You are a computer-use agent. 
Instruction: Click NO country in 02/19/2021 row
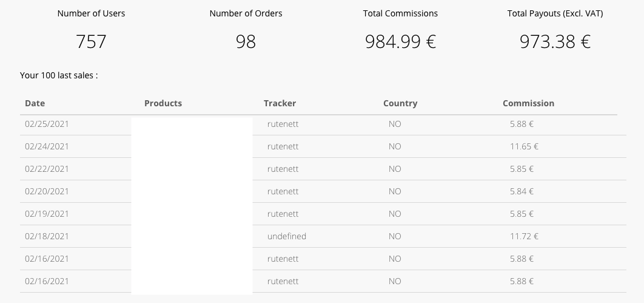[395, 214]
